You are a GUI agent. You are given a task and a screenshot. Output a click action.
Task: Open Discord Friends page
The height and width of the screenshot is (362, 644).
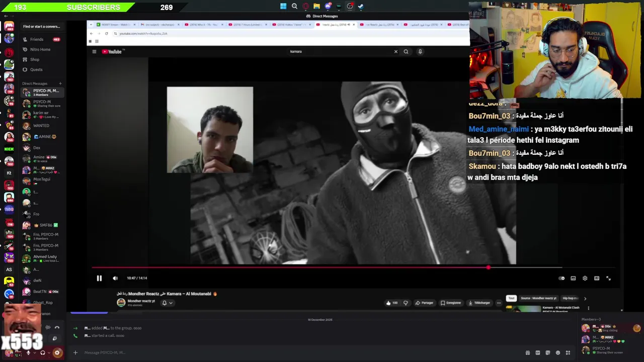point(42,39)
